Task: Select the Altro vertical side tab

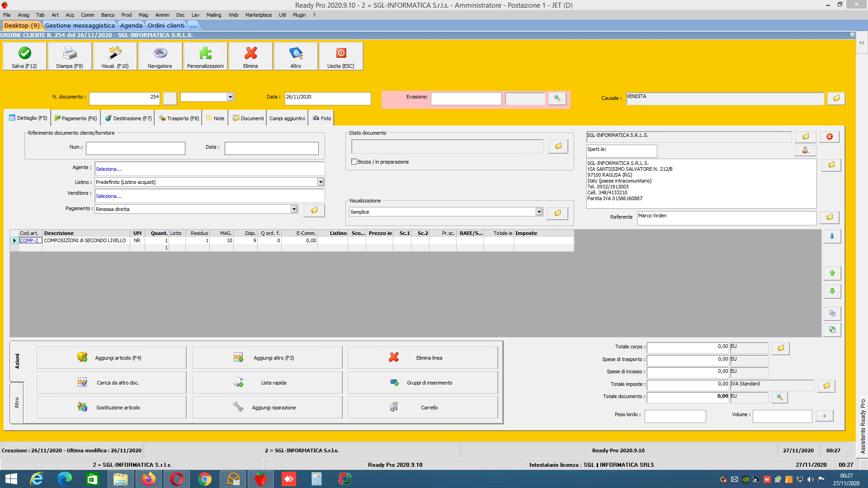Action: point(17,403)
